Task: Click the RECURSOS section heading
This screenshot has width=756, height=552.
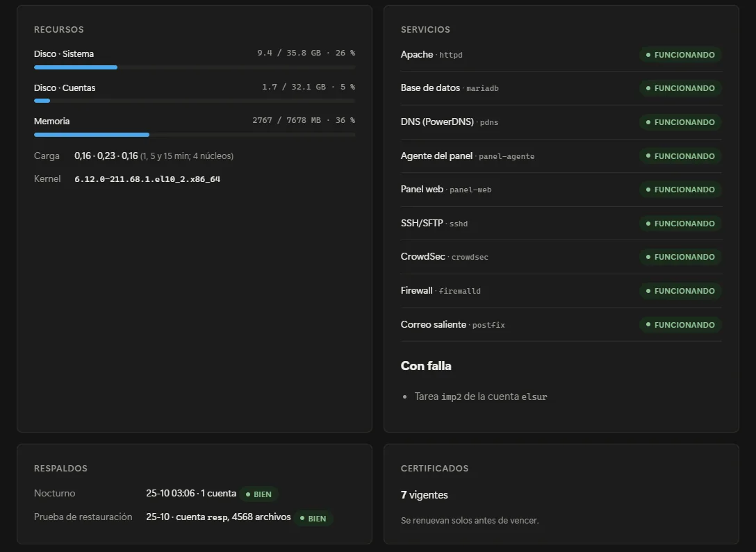Action: 59,29
